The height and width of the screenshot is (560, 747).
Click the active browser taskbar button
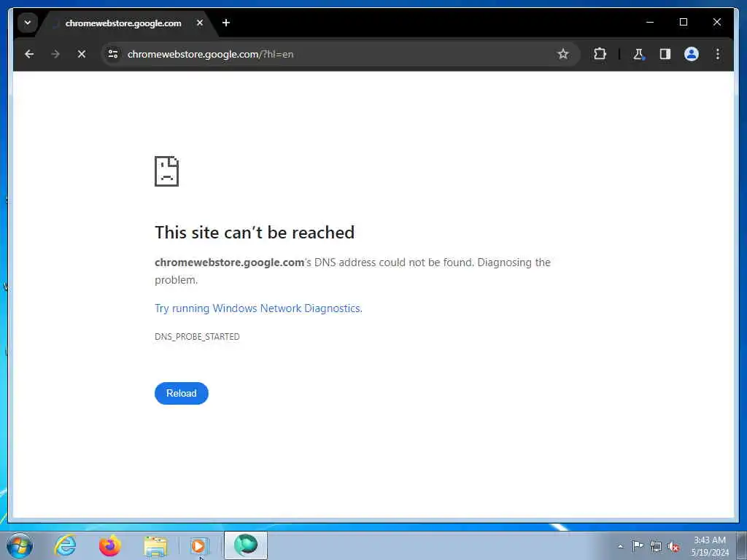pyautogui.click(x=246, y=545)
